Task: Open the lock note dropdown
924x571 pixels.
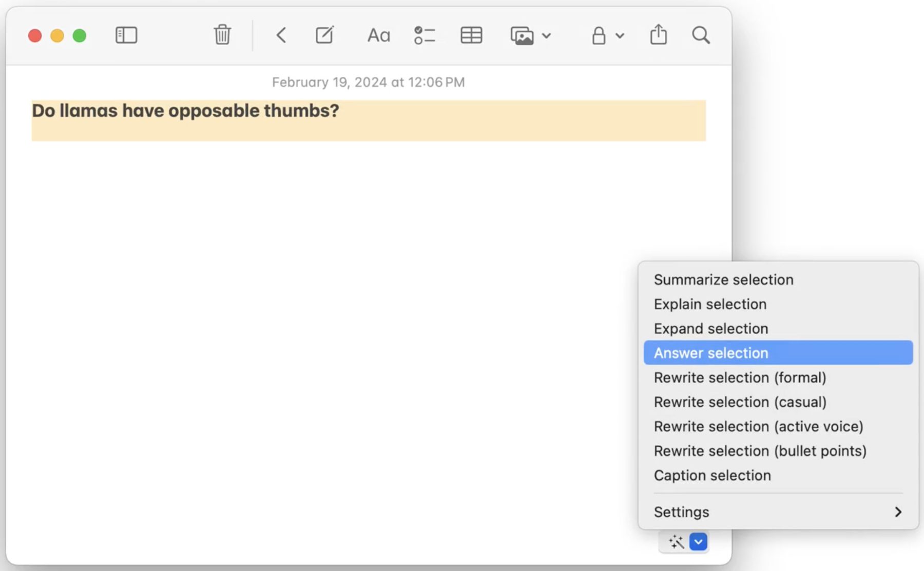Action: 607,36
